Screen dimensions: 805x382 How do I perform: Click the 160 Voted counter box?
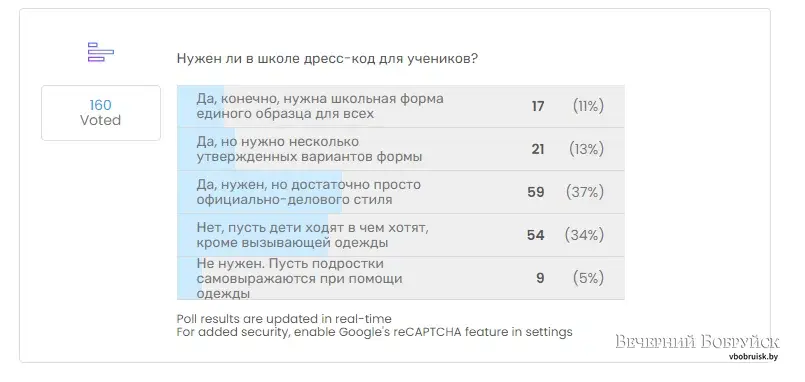101,113
